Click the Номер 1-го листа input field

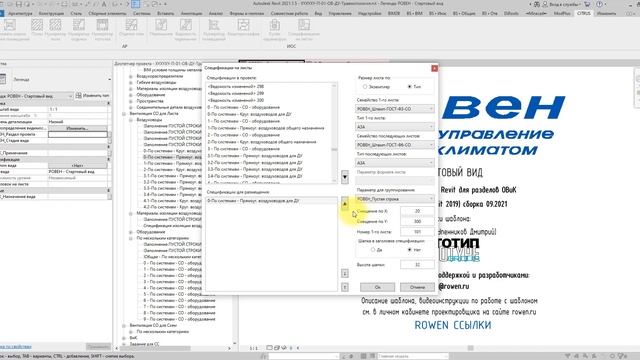[417, 232]
